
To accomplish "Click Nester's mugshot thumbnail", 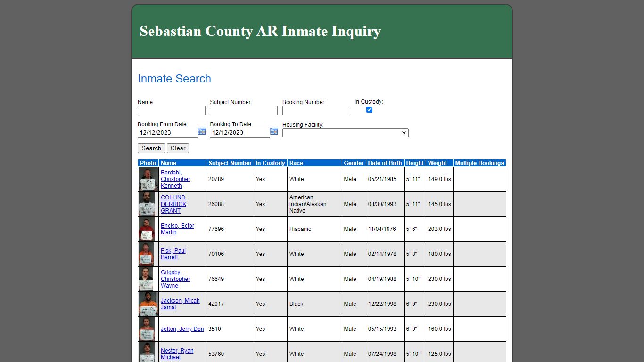I will click(147, 353).
